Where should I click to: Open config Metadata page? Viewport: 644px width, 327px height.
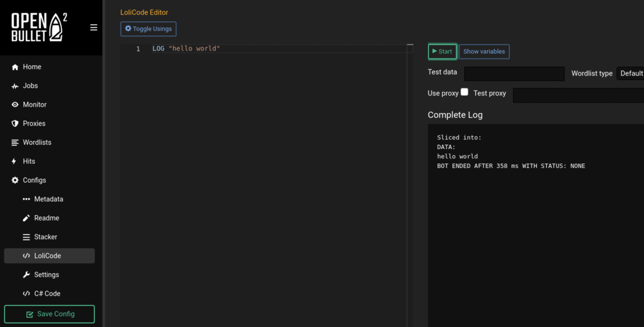pos(49,199)
